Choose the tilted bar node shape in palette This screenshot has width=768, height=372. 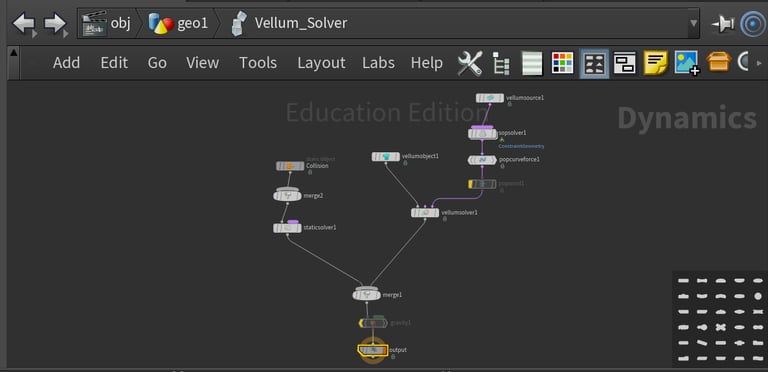[702, 343]
